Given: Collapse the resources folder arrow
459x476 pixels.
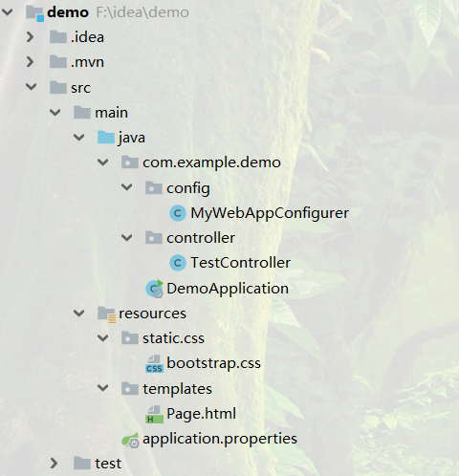Looking at the screenshot, I should [x=78, y=314].
